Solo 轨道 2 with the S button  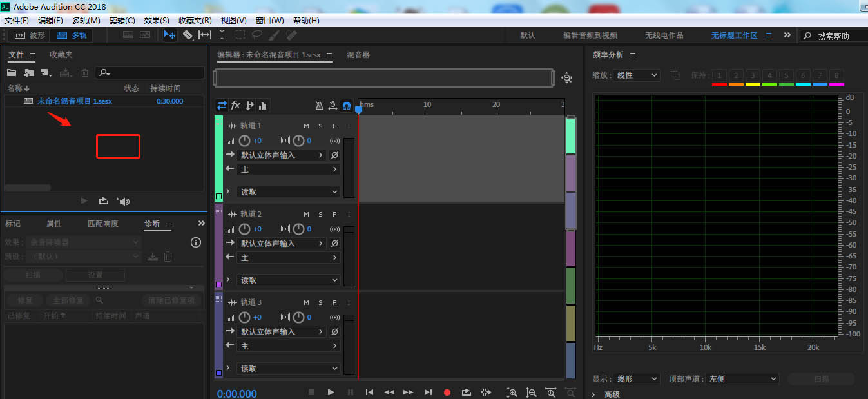(320, 214)
